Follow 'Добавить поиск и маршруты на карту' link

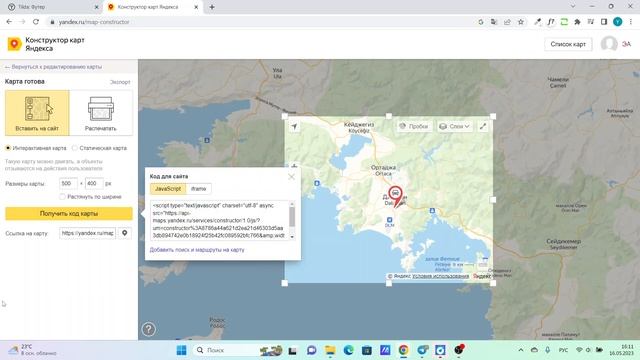(x=197, y=249)
